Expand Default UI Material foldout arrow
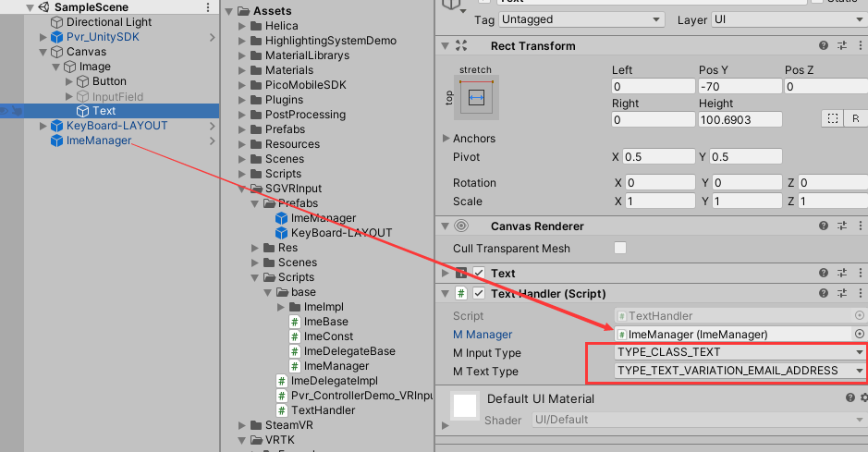This screenshot has height=452, width=868. point(445,425)
